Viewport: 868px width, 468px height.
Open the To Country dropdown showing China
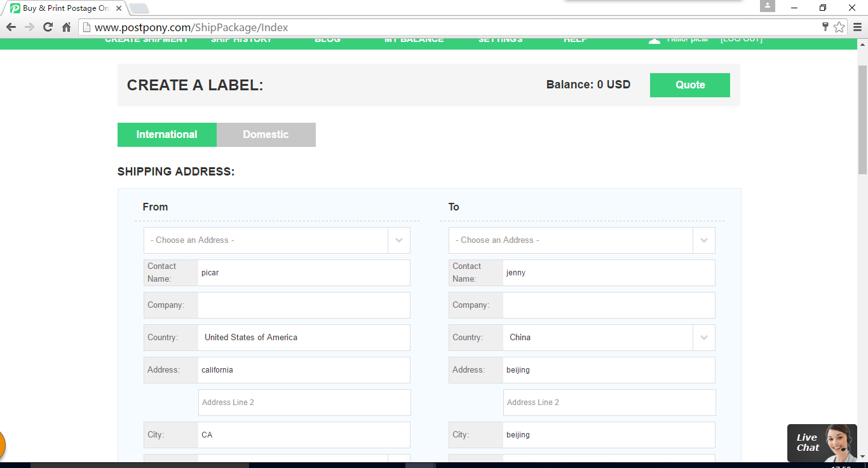703,338
